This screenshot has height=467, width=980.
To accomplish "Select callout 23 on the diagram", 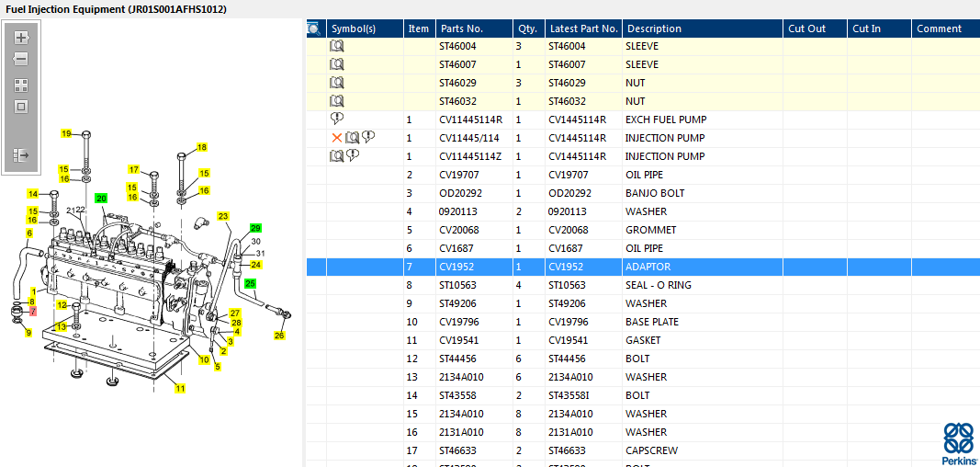I will (223, 216).
